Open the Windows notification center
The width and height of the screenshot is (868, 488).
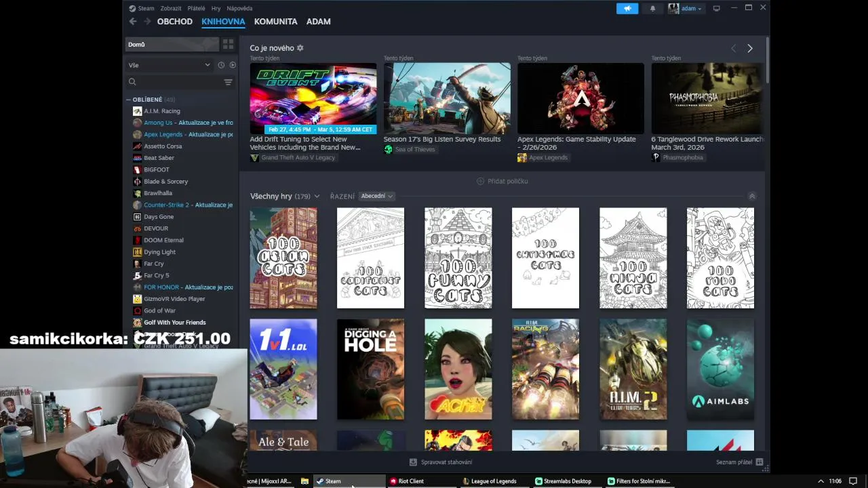pyautogui.click(x=853, y=481)
